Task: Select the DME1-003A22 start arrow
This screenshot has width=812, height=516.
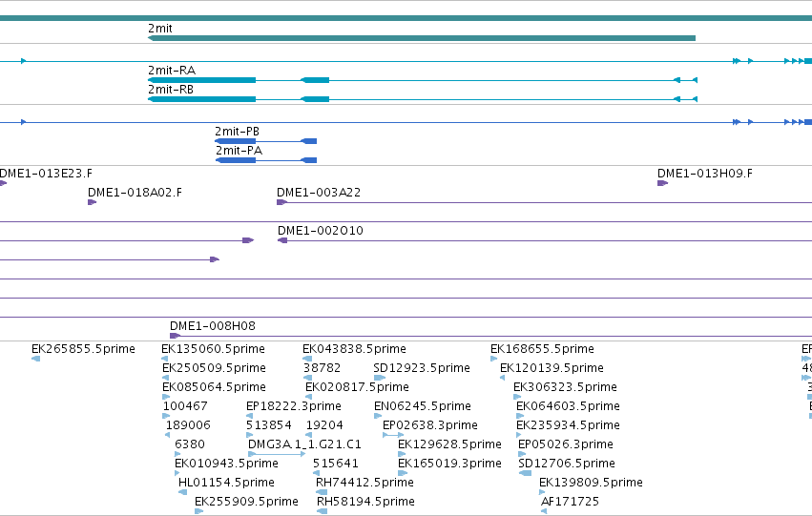Action: 281,202
